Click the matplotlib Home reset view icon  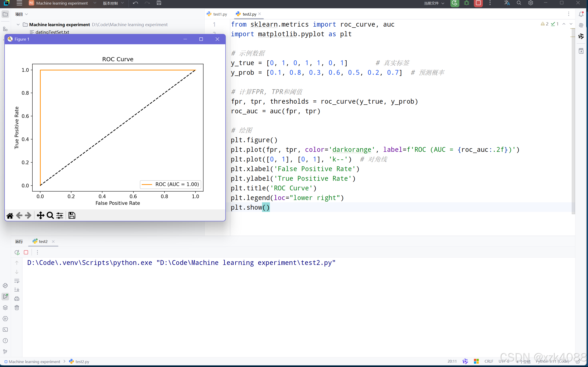click(10, 215)
